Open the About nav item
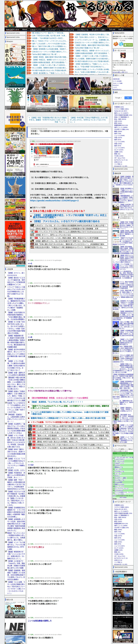The width and height of the screenshot is (138, 644). coord(25,30)
